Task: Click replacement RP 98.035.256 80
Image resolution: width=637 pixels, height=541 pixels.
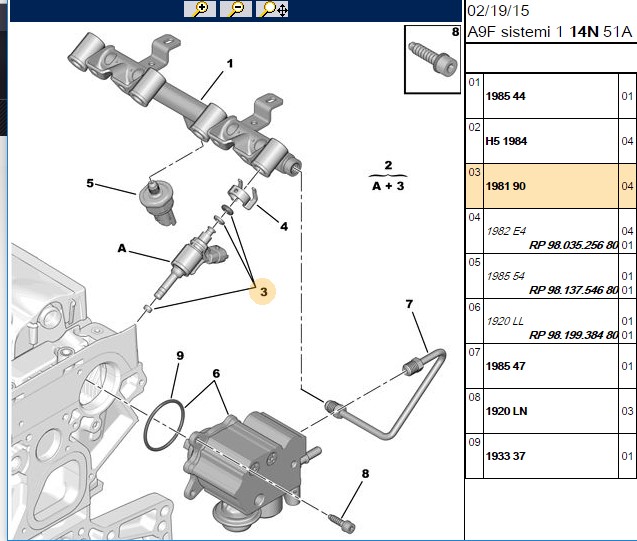Action: (x=573, y=245)
